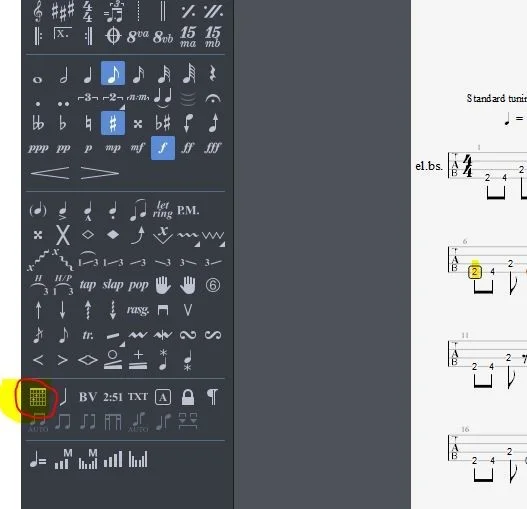Select the highlighted fret 2 note
527x509 pixels.
pyautogui.click(x=475, y=272)
